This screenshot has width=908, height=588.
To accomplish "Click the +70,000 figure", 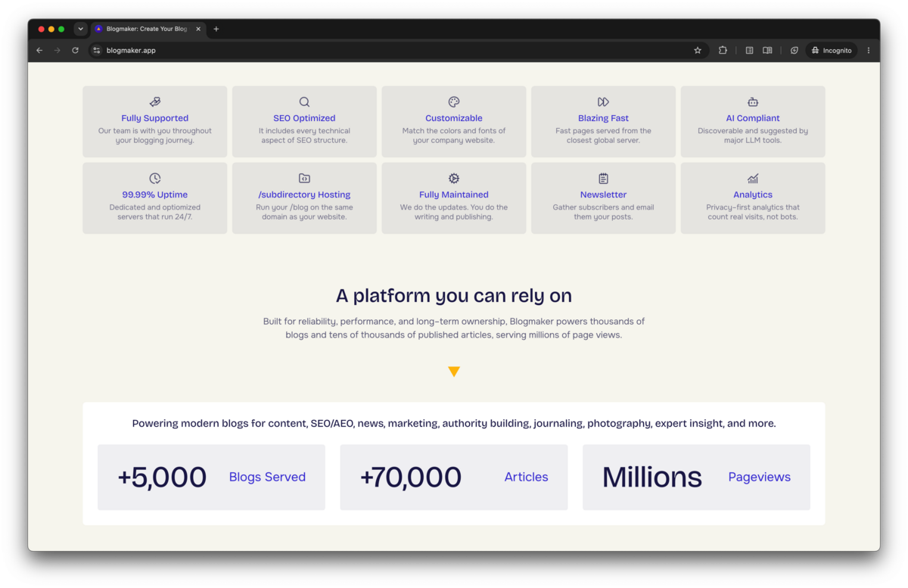I will pos(410,477).
